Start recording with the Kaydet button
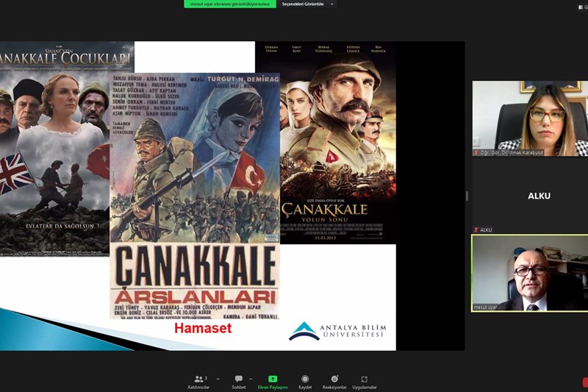The height and width of the screenshot is (392, 588). pyautogui.click(x=305, y=382)
